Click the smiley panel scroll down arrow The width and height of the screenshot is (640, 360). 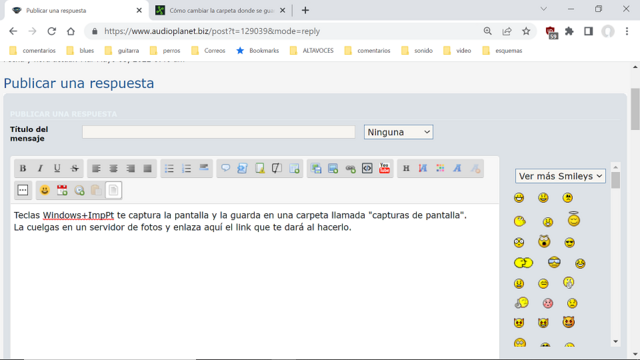click(616, 342)
